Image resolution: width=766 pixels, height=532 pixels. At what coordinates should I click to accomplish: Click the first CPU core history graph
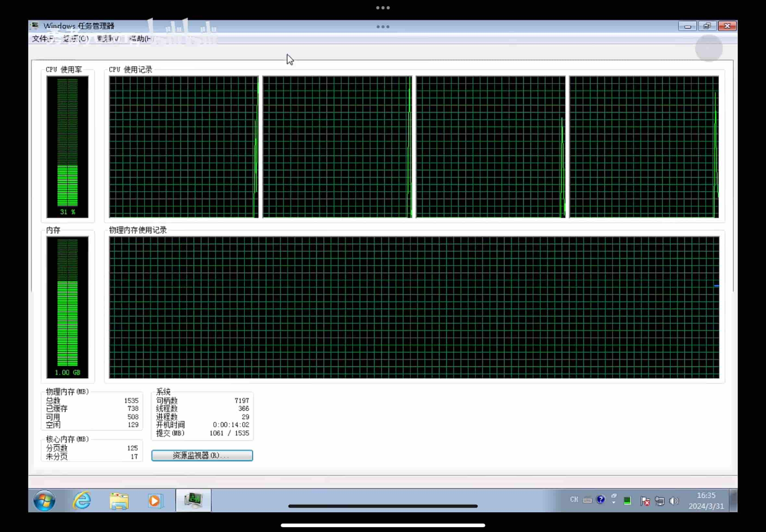[184, 147]
